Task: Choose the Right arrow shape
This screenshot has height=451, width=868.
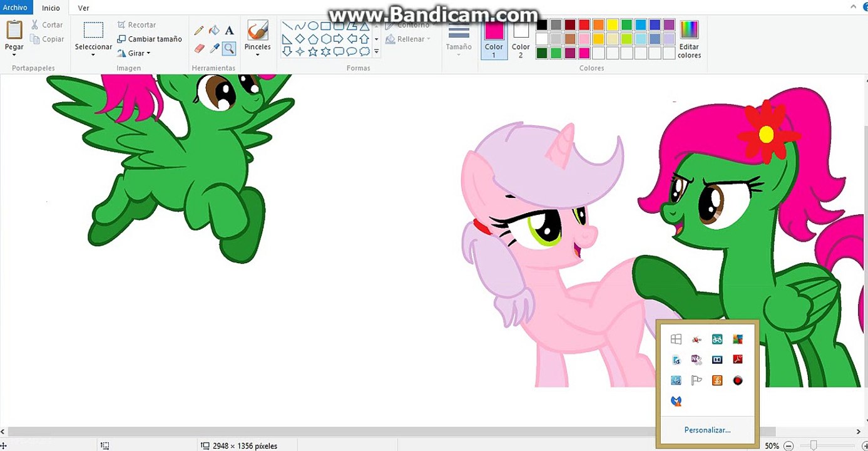Action: click(x=339, y=39)
